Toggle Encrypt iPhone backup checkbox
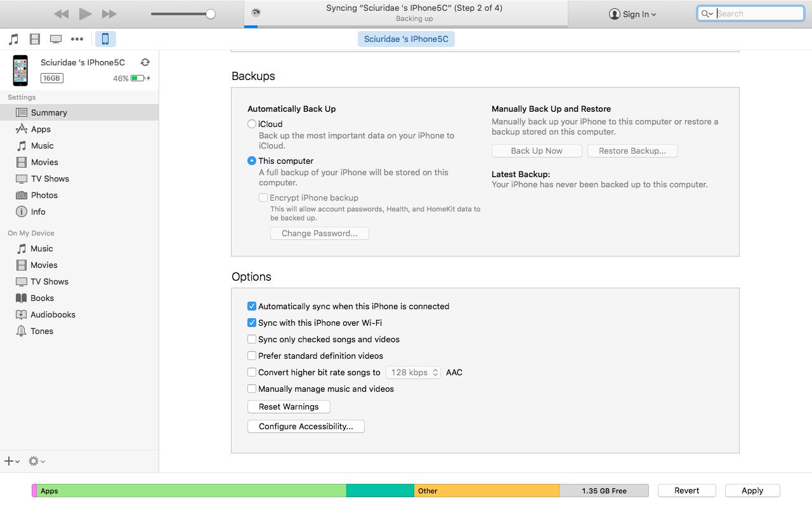This screenshot has width=812, height=508. pyautogui.click(x=263, y=197)
